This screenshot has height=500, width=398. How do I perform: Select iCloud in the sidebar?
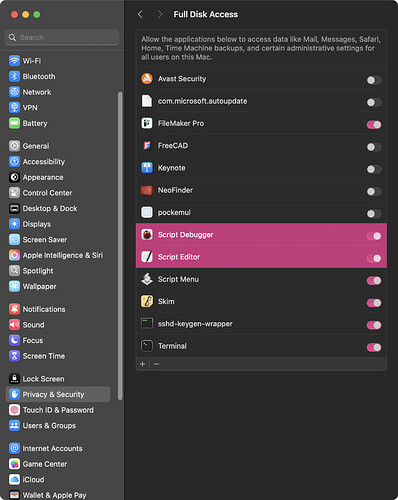pyautogui.click(x=27, y=479)
